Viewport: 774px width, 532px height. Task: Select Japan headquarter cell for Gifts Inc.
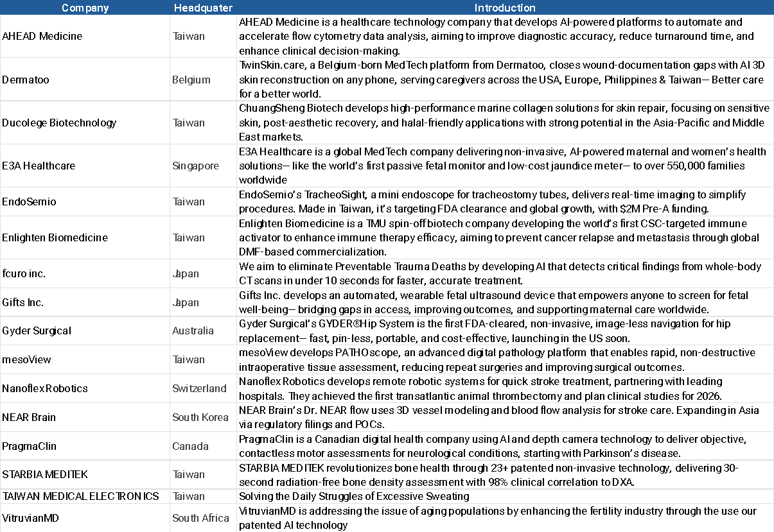coord(203,302)
